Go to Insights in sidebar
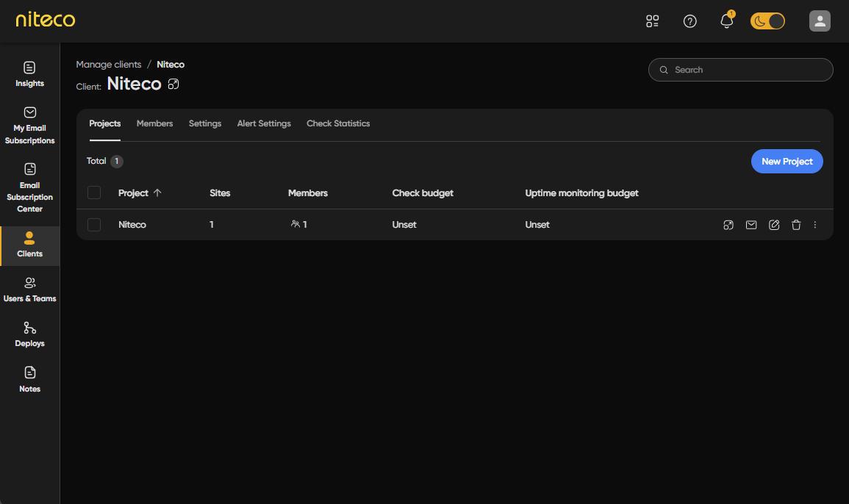Image resolution: width=849 pixels, height=504 pixels. click(30, 74)
